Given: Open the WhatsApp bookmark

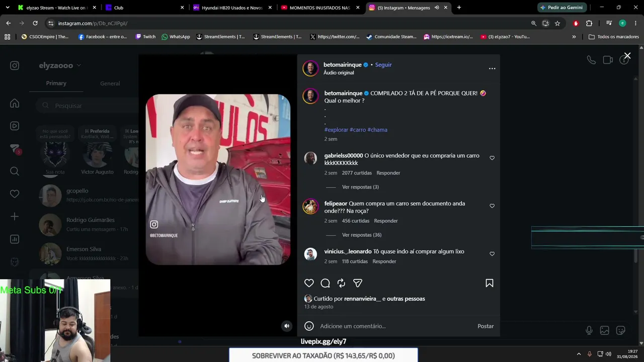Looking at the screenshot, I should coord(176,37).
